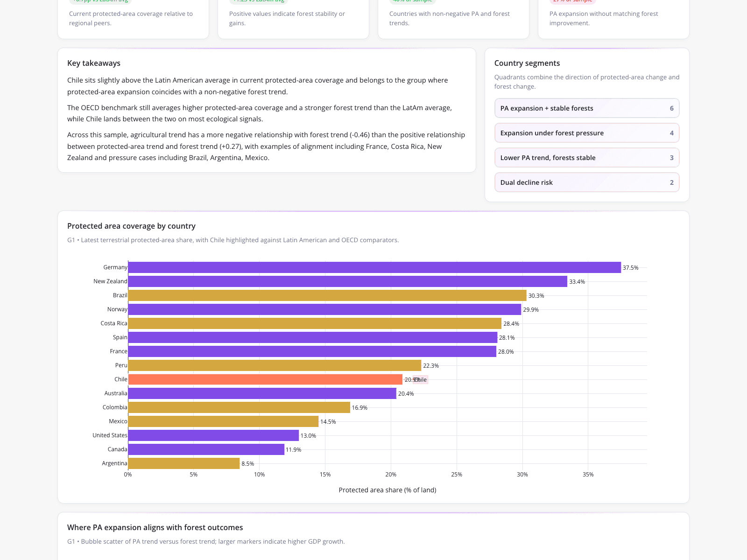Click the Spain bar in the chart
The image size is (747, 560).
pyautogui.click(x=313, y=337)
